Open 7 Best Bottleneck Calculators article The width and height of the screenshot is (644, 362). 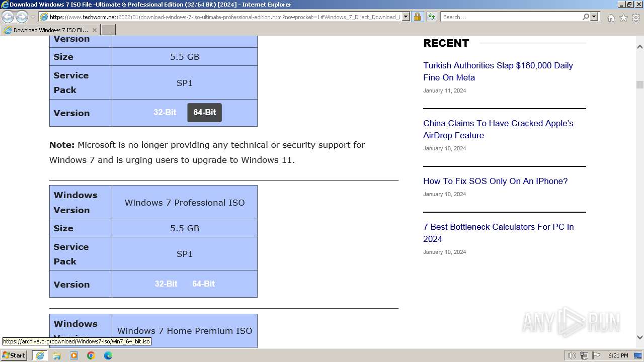point(499,233)
